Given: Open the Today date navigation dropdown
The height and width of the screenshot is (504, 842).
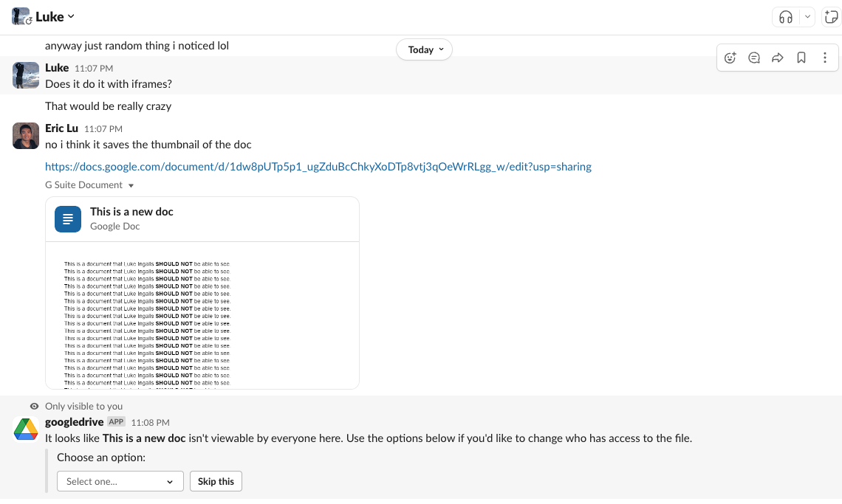Looking at the screenshot, I should 424,49.
